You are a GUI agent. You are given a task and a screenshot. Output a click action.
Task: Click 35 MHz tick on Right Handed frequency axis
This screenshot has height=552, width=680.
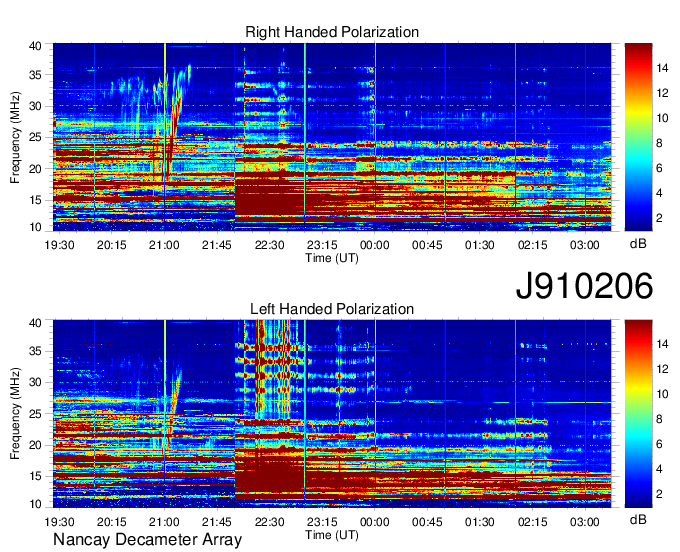pos(35,75)
